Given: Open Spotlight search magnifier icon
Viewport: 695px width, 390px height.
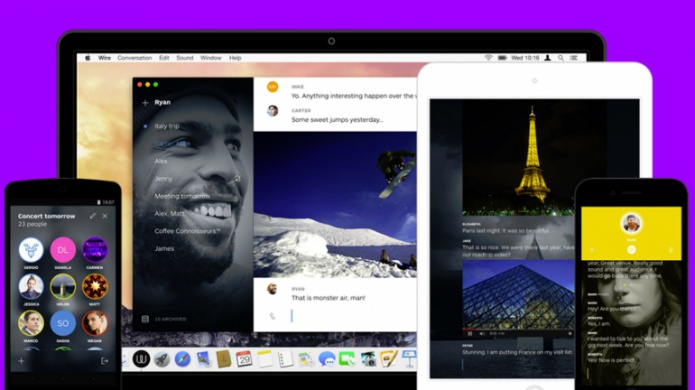Looking at the screenshot, I should (561, 58).
